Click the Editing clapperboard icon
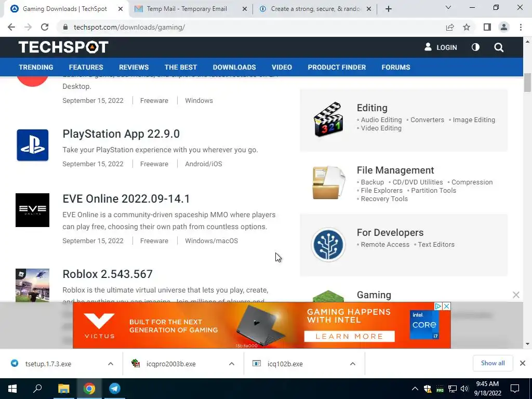Screen dimensions: 532x399 pos(328,119)
